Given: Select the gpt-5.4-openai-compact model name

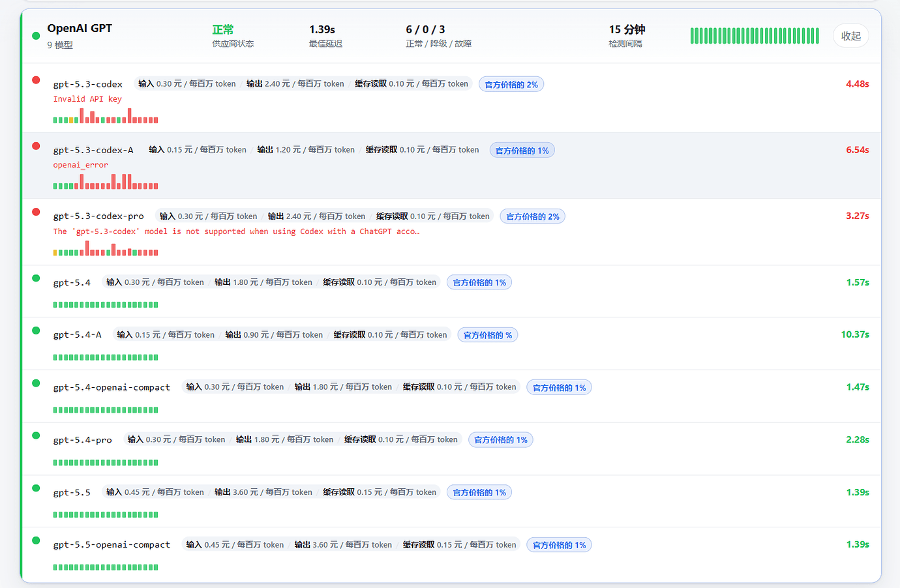Looking at the screenshot, I should click(112, 387).
